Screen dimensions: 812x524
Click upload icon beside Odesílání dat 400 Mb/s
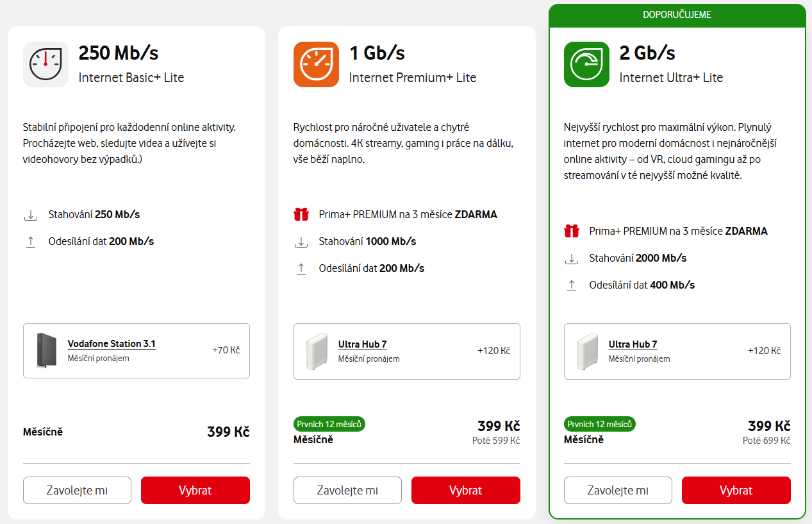point(572,285)
